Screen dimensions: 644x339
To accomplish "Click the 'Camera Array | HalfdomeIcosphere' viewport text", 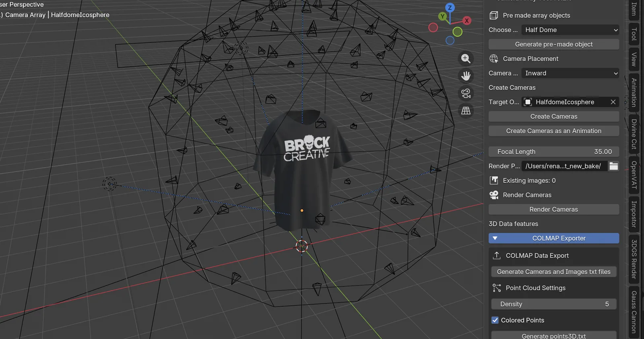I will (57, 15).
